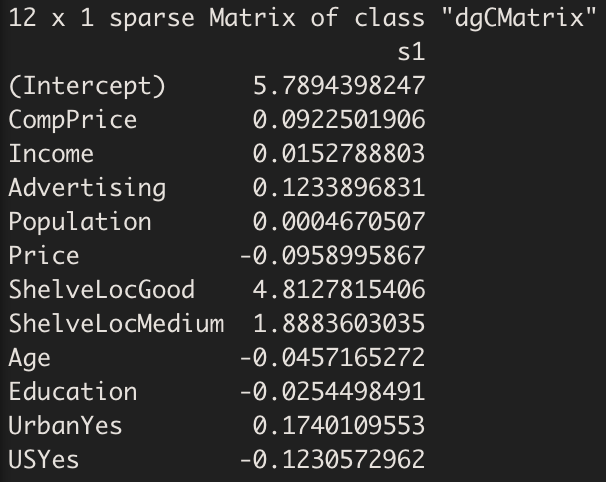The image size is (606, 482).
Task: Select the Intercept value 5.7894398247
Action: pos(339,86)
